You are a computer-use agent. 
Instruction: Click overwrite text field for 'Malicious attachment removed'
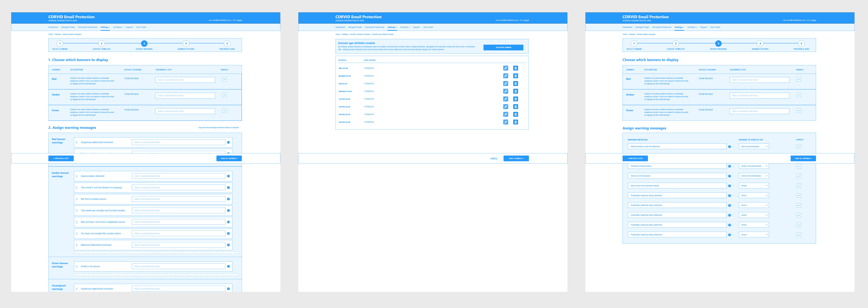[x=178, y=245]
